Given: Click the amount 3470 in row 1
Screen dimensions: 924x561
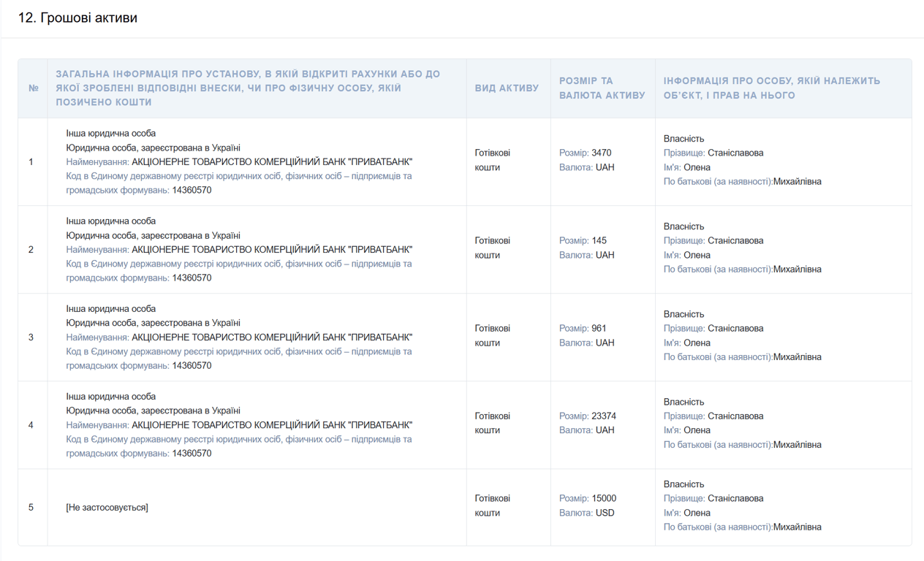Looking at the screenshot, I should 601,153.
